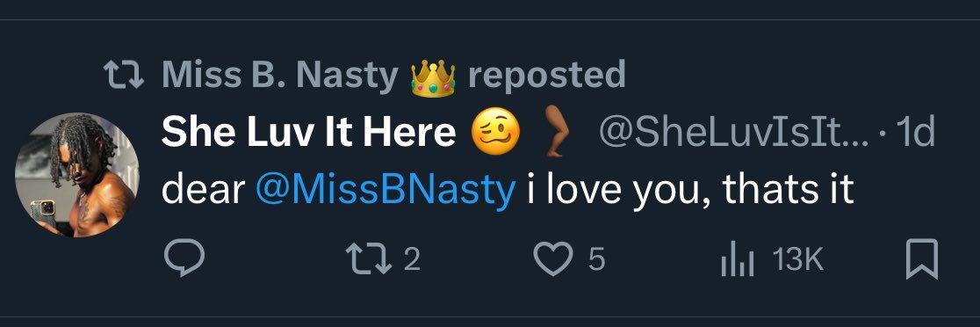This screenshot has width=980, height=327.
Task: Open Miss B. Nasty's profile from repost label
Action: (280, 75)
